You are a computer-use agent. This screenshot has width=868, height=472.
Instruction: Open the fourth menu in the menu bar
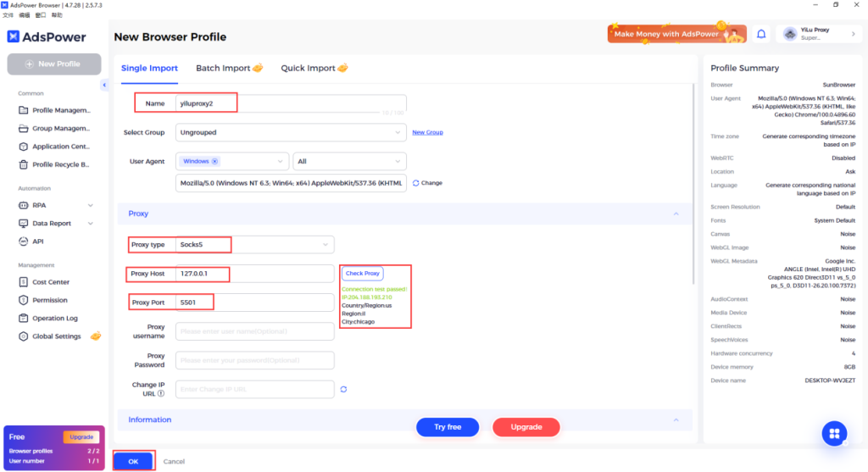click(x=57, y=15)
